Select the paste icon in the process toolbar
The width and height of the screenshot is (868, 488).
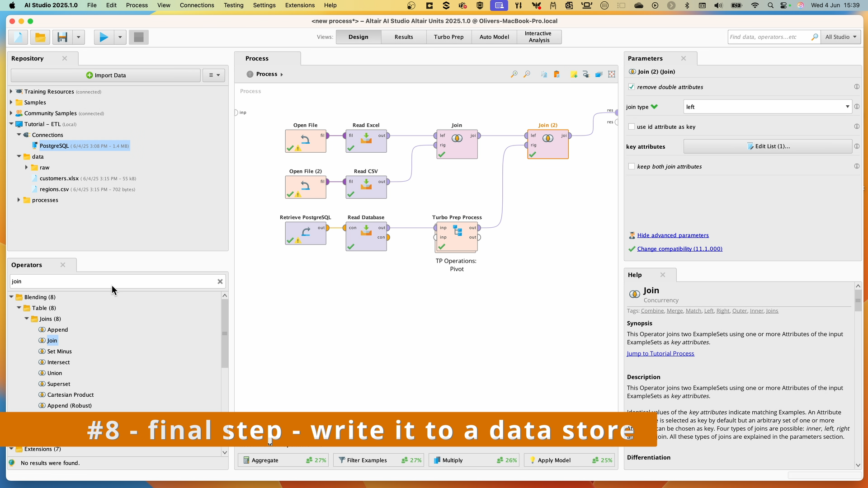tap(557, 74)
